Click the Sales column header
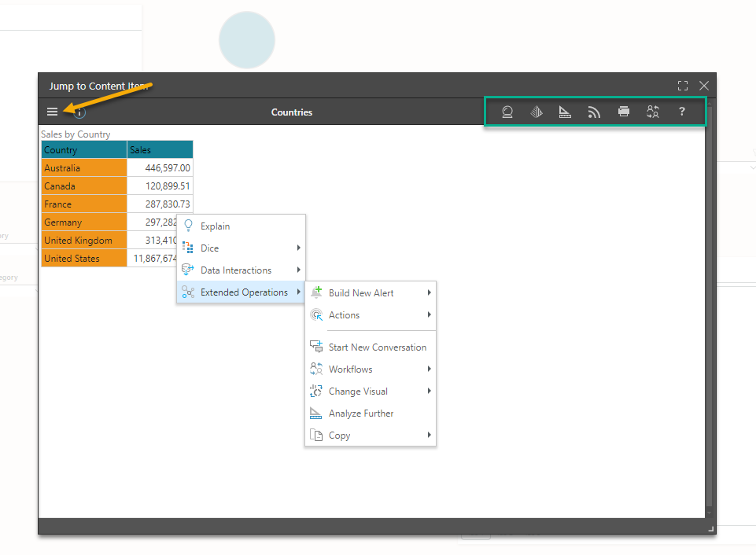Viewport: 756px width, 555px height. point(160,150)
